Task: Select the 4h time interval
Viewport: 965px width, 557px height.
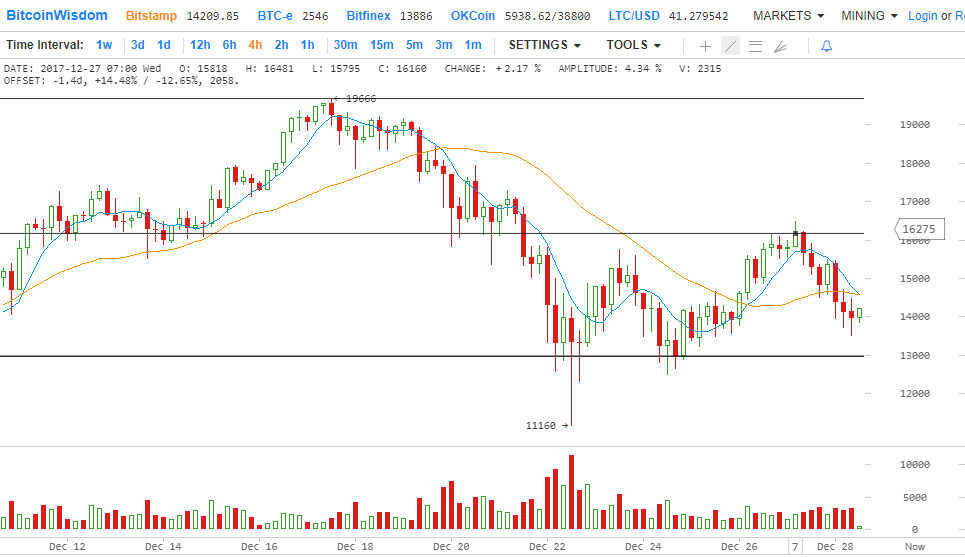Action: [x=255, y=45]
